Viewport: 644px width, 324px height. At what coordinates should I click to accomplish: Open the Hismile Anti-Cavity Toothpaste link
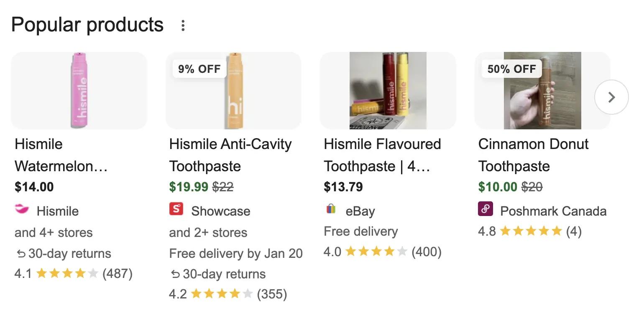[x=230, y=155]
